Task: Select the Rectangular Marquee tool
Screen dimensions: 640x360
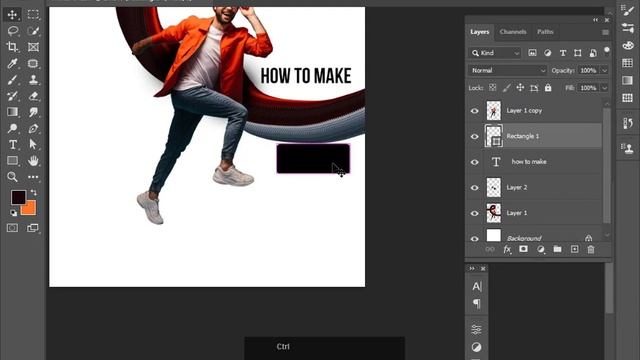Action: point(33,15)
